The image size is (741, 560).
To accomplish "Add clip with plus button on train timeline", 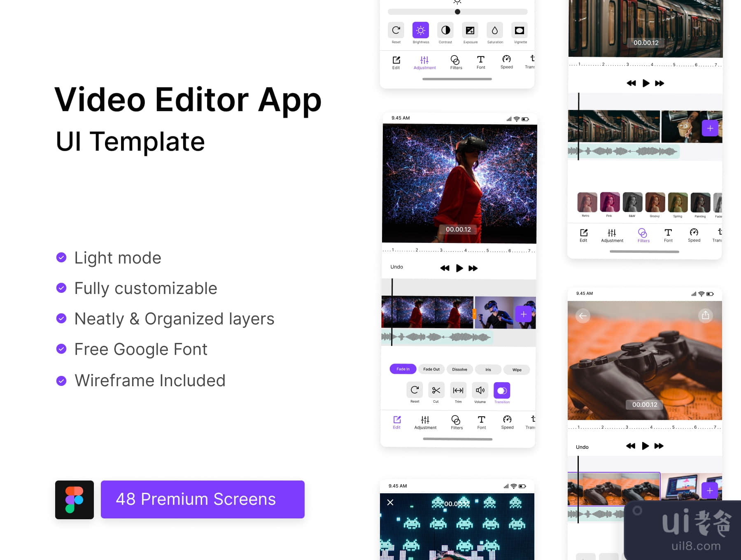I will pos(710,128).
